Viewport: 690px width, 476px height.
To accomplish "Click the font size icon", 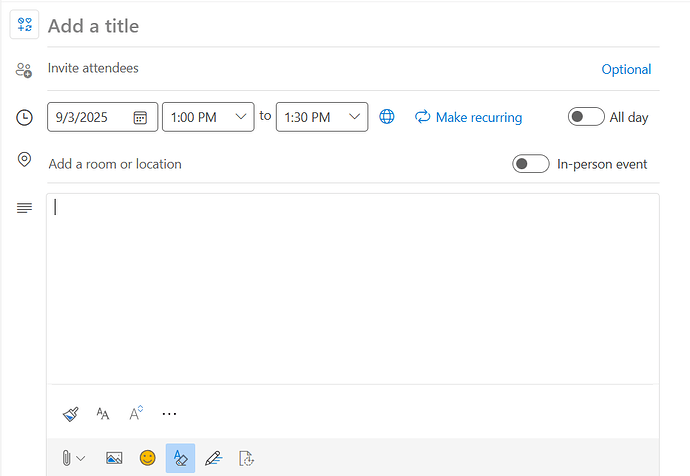I will coord(135,413).
